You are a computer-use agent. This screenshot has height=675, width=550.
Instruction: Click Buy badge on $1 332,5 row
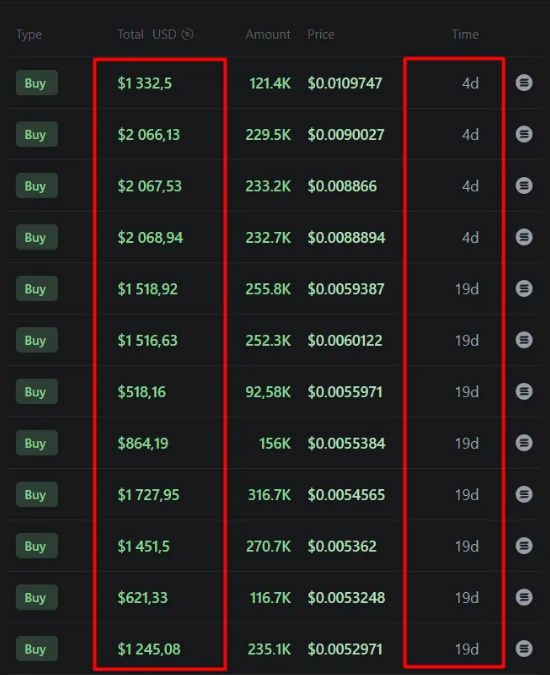click(37, 83)
